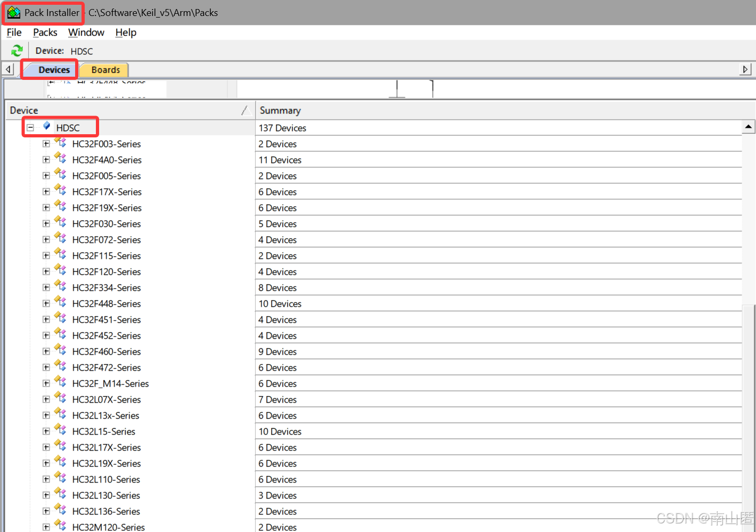Click the HC32F19X-Series family icon
The width and height of the screenshot is (756, 532).
point(60,207)
